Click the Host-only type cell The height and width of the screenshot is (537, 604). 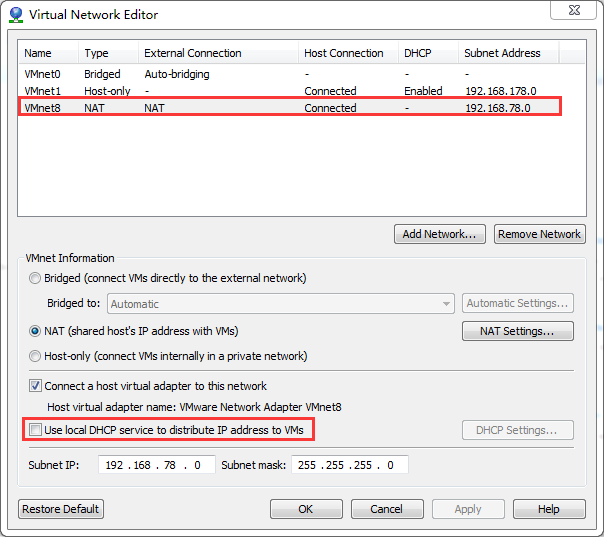point(107,91)
